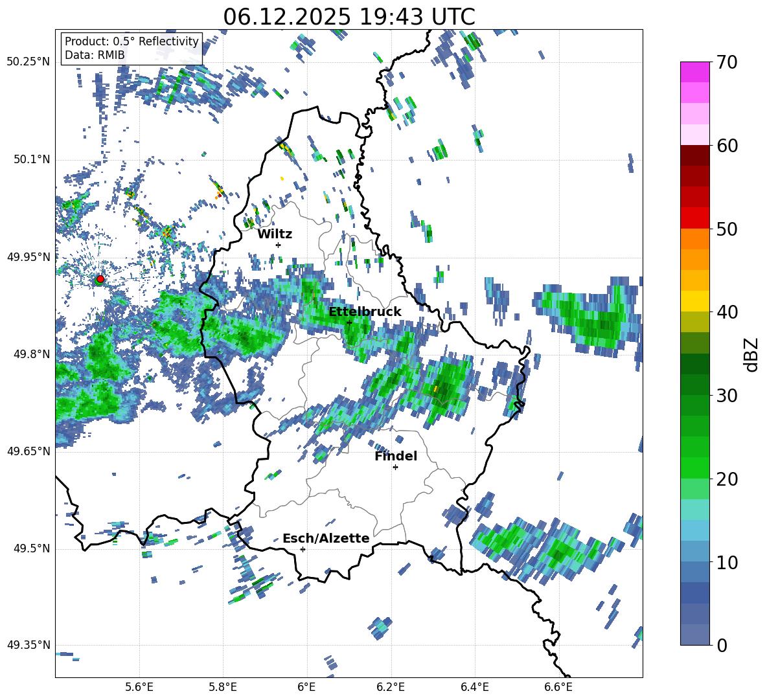Click the Wiltz city label
The image size is (767, 700).
point(275,234)
